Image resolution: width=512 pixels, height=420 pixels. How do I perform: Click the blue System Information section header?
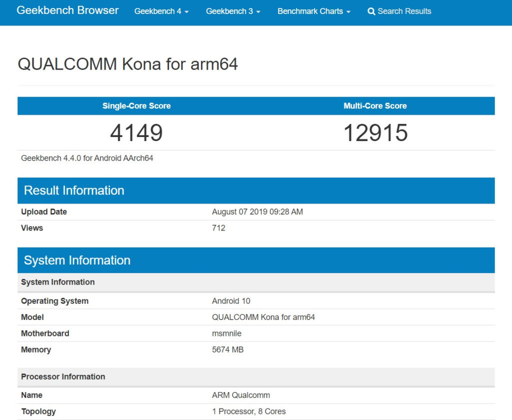pyautogui.click(x=256, y=260)
